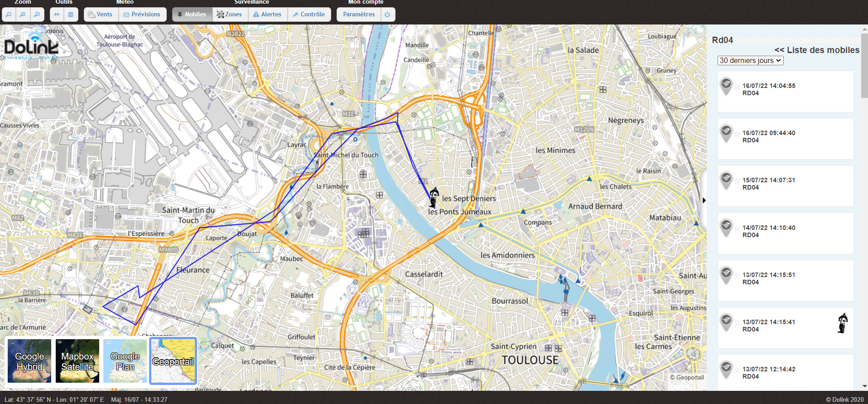
Task: Collapse side panel with black arrow
Action: tap(704, 200)
